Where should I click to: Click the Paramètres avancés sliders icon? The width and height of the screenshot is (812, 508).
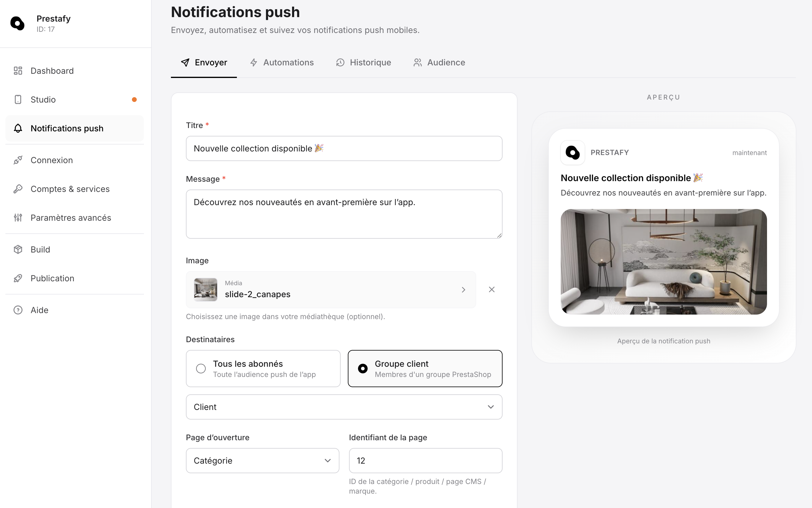coord(18,218)
